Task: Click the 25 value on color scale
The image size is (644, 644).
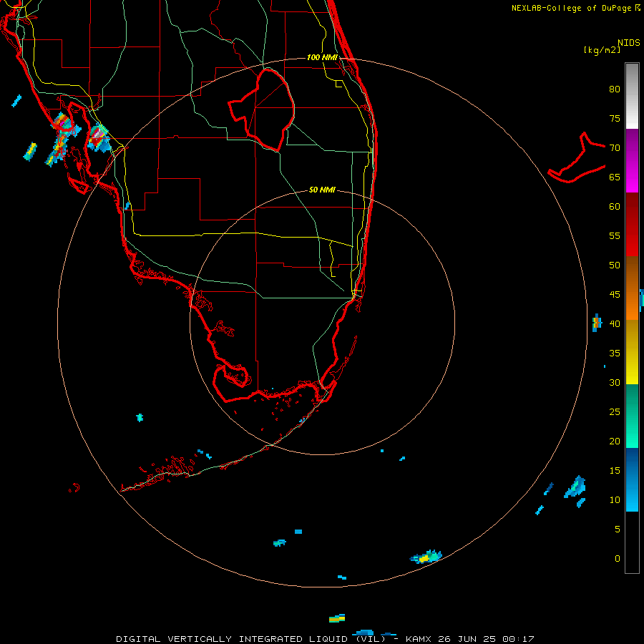Action: pyautogui.click(x=615, y=412)
